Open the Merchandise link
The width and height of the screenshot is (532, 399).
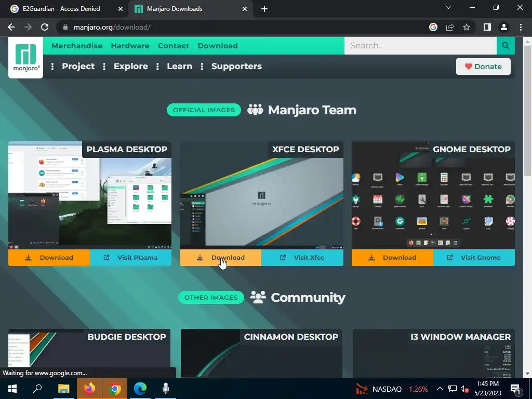77,46
